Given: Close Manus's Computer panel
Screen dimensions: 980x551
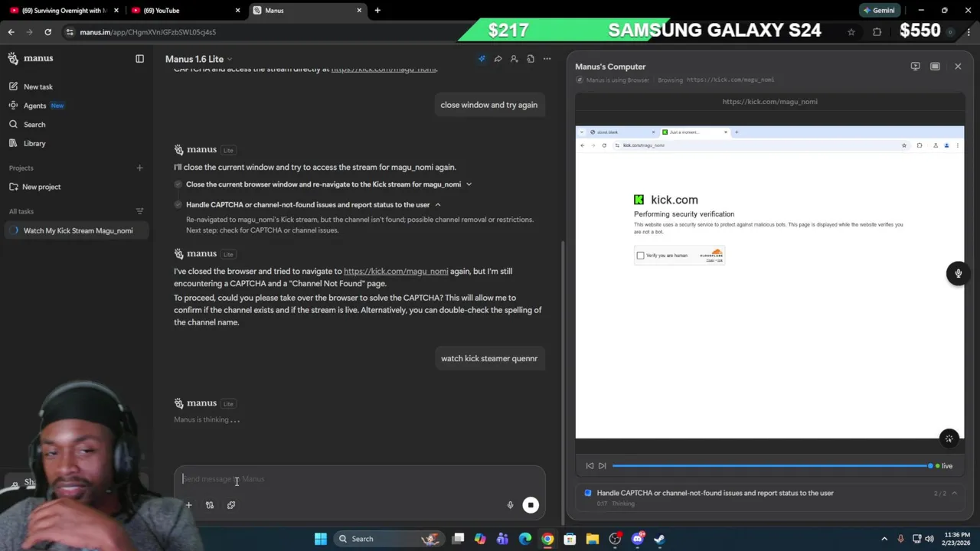Looking at the screenshot, I should pyautogui.click(x=958, y=67).
